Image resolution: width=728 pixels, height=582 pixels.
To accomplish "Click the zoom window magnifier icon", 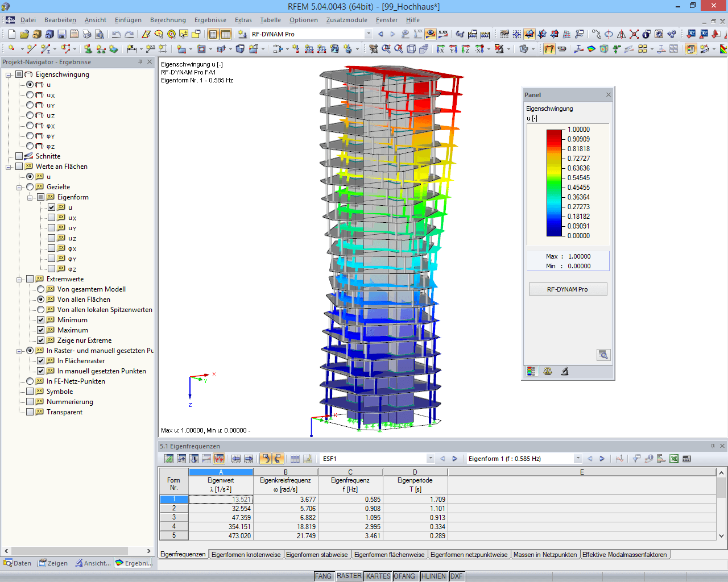I will (386, 49).
